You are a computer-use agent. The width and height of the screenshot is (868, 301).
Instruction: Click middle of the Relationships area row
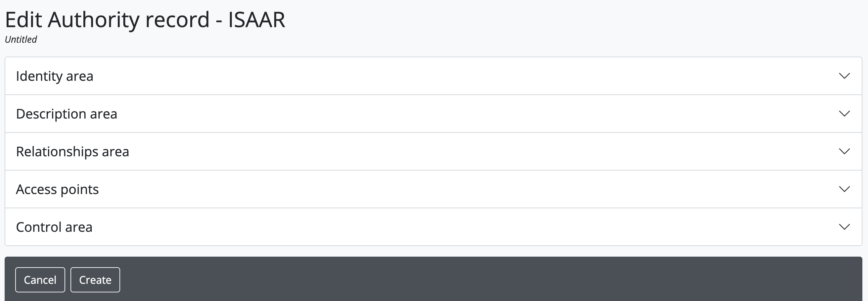coord(433,151)
